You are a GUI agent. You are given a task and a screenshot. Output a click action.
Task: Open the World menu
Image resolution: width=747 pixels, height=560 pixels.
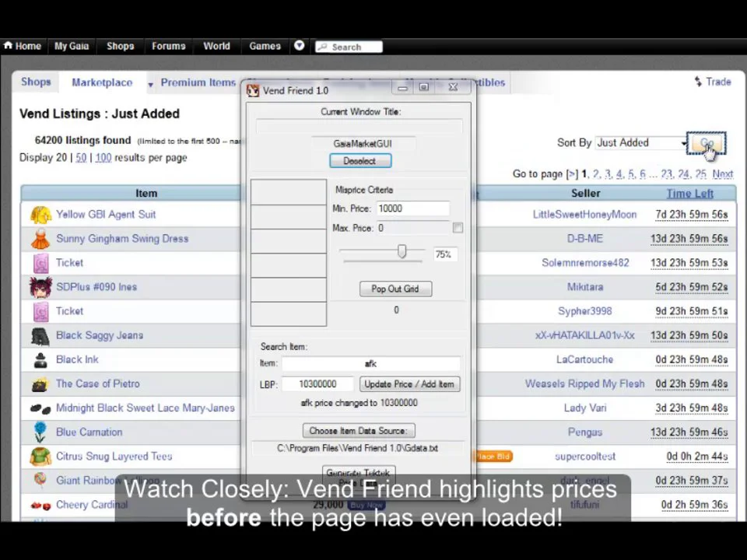click(x=217, y=46)
